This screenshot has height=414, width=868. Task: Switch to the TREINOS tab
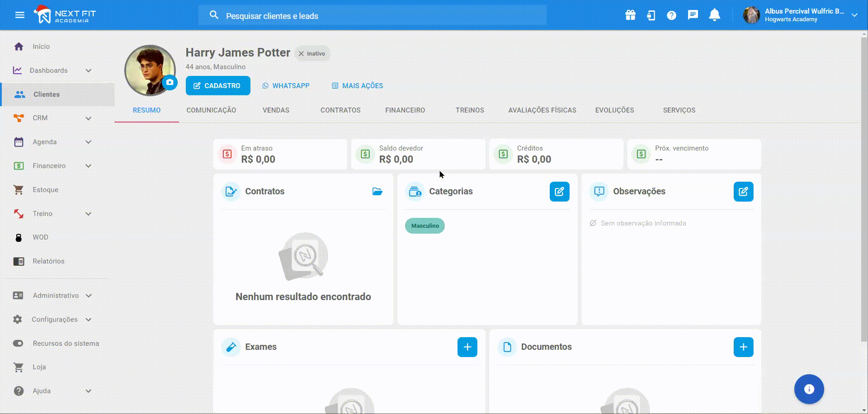click(470, 110)
